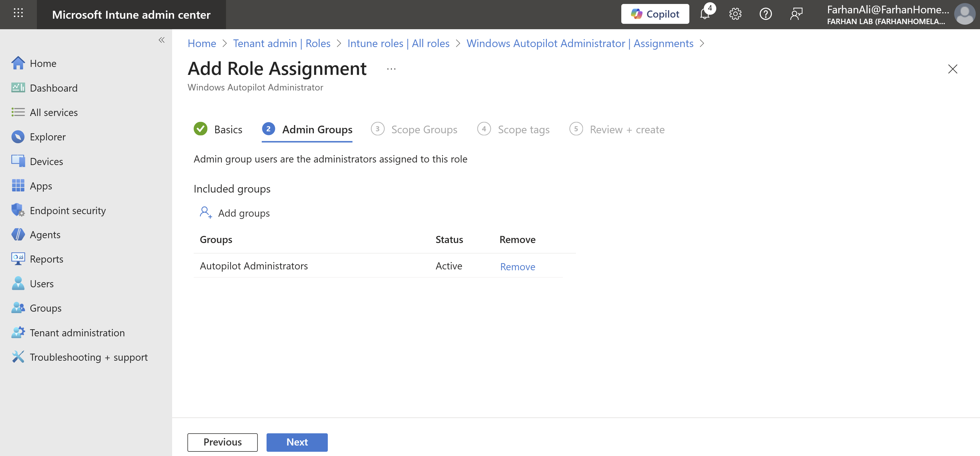Open the settings gear icon
This screenshot has height=456, width=980.
coord(735,14)
